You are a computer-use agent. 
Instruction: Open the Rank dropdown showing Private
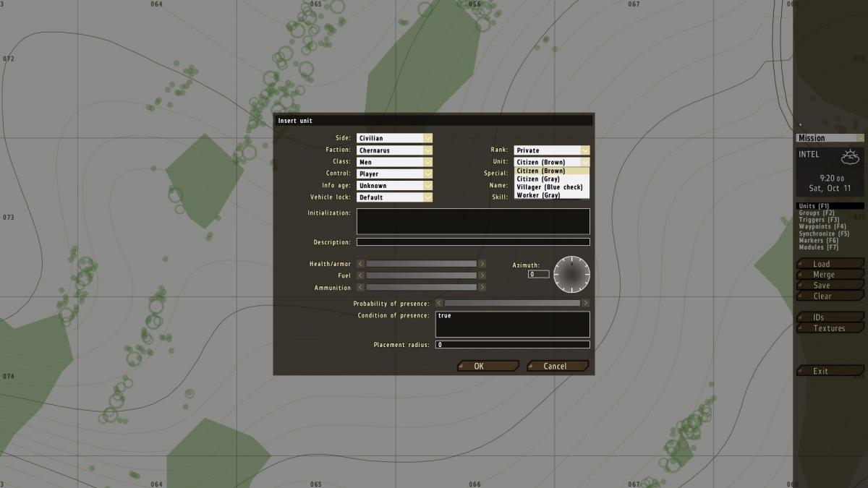[x=552, y=150]
